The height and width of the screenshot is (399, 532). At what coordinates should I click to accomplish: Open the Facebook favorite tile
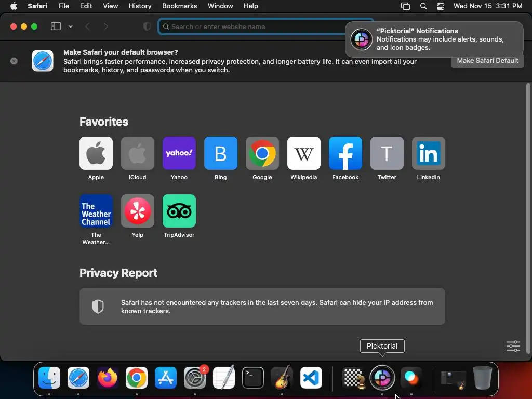pyautogui.click(x=345, y=153)
